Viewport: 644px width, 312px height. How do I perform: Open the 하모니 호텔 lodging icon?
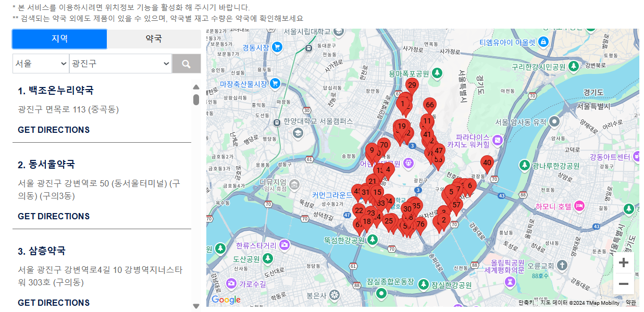tap(579, 206)
